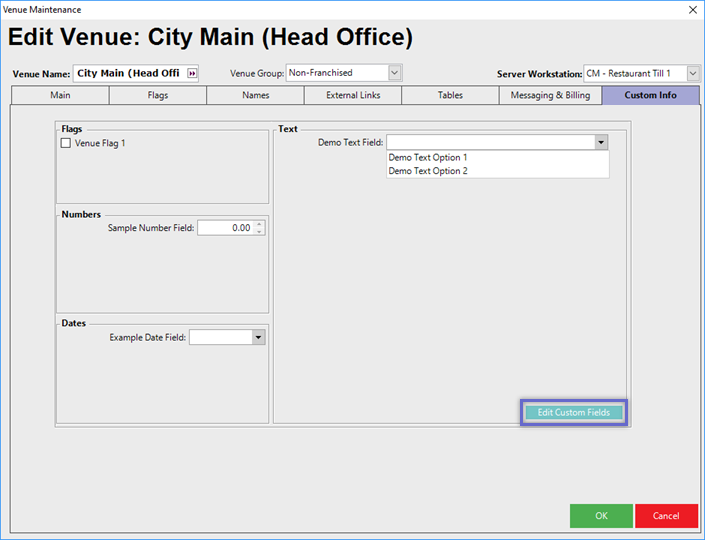The width and height of the screenshot is (705, 540).
Task: Increase the Sample Number Field value
Action: pyautogui.click(x=260, y=224)
